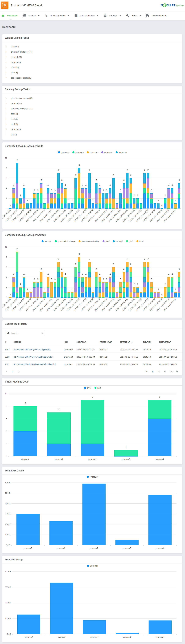Expand Servers dropdown arrow
Screen dimensions: 185x644
pos(39,16)
